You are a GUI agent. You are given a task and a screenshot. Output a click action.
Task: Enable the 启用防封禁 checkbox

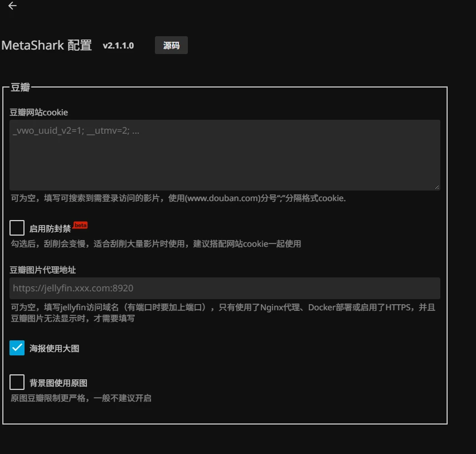[x=17, y=228]
